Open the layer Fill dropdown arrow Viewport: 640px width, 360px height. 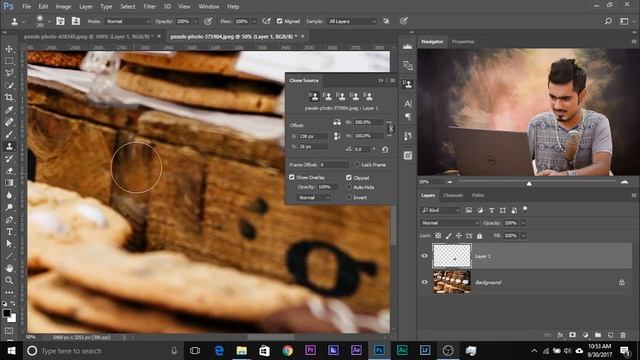coord(523,236)
